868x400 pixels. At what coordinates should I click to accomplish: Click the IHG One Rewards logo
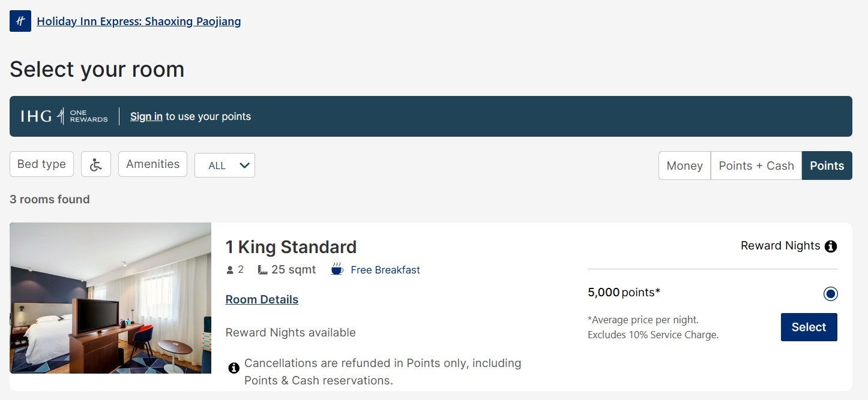(64, 116)
